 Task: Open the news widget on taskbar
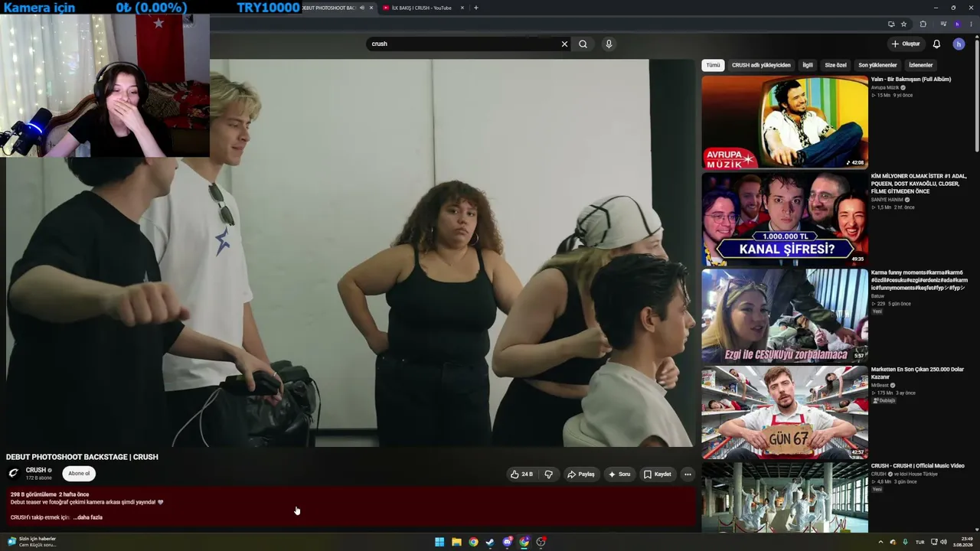tap(32, 542)
